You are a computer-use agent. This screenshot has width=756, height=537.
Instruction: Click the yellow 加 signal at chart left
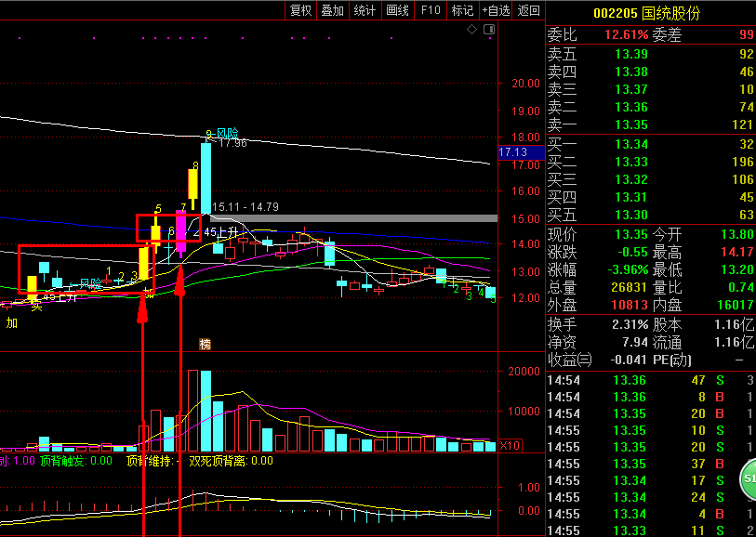[11, 322]
